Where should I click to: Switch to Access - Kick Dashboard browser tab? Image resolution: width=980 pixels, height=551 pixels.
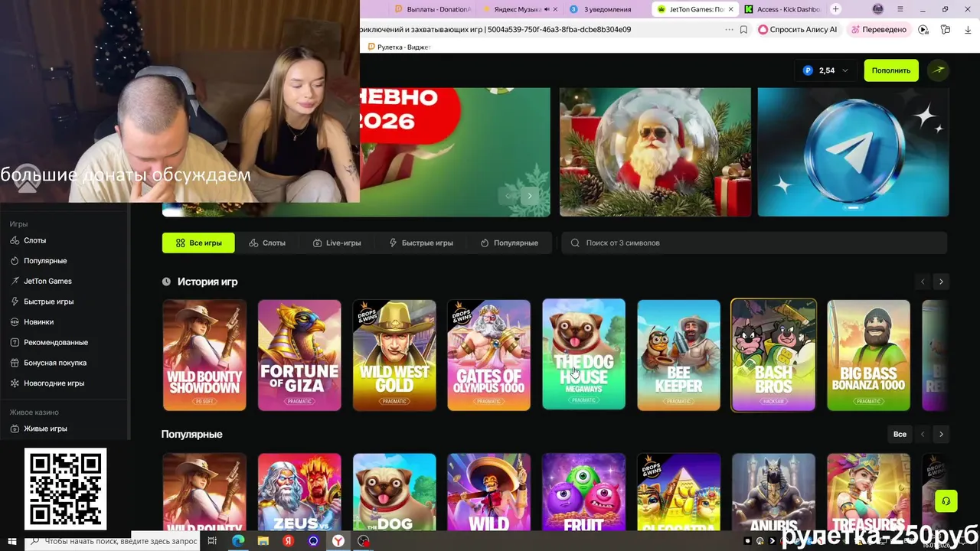[782, 9]
